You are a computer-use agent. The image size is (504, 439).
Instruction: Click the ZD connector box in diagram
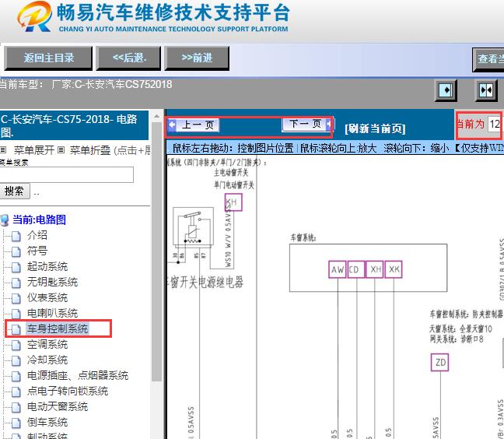point(439,363)
